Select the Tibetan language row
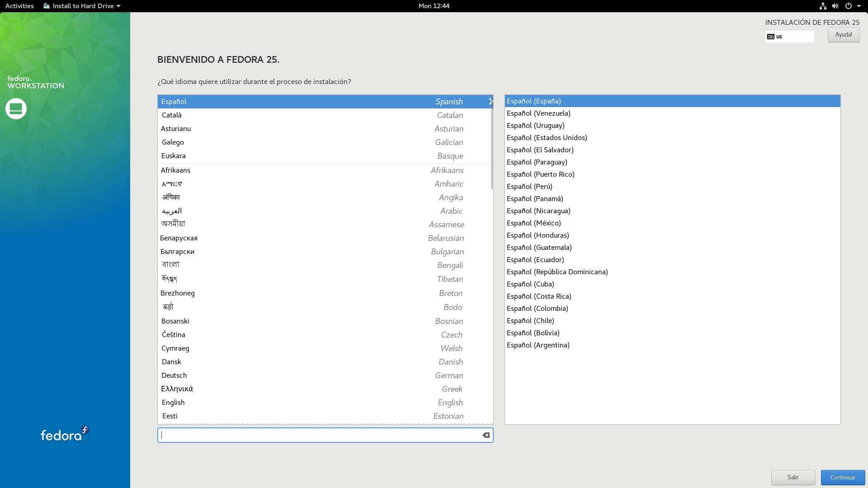Image resolution: width=868 pixels, height=488 pixels. pyautogui.click(x=325, y=279)
